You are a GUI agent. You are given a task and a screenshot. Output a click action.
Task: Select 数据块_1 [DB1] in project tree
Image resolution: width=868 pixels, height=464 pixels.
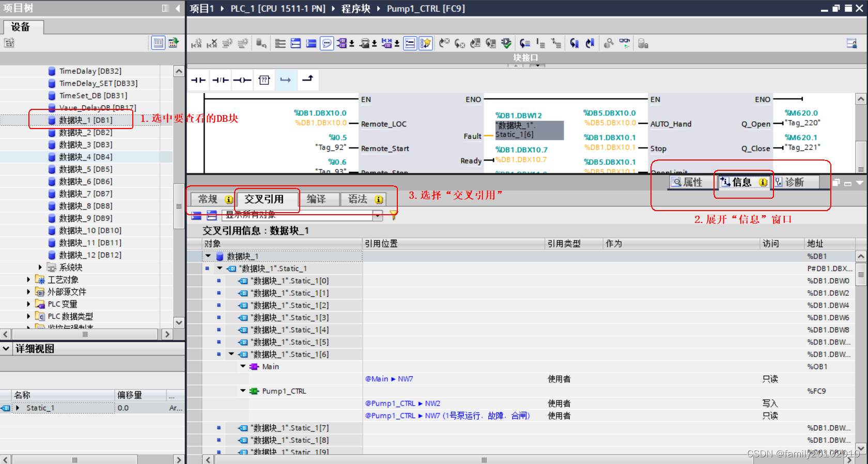click(85, 120)
